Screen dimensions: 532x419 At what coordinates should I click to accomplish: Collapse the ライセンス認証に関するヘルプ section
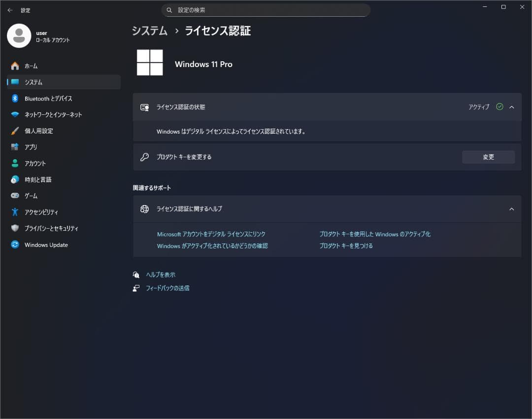(x=511, y=209)
